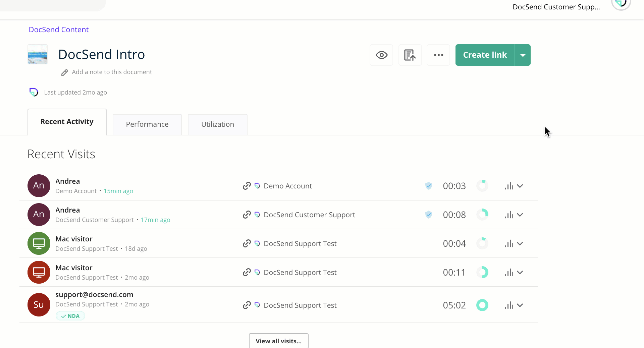This screenshot has width=644, height=348.
Task: Open the three-dot more options menu
Action: coord(438,55)
